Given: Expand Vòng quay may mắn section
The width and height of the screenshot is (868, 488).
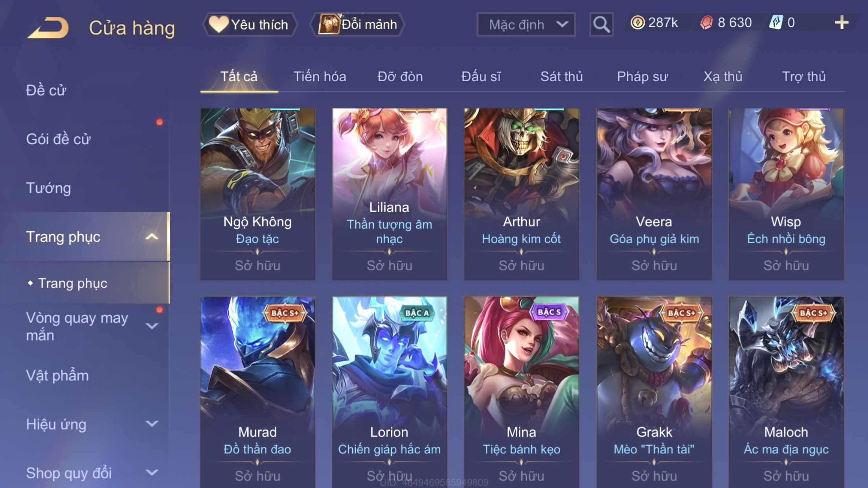Looking at the screenshot, I should pos(152,326).
